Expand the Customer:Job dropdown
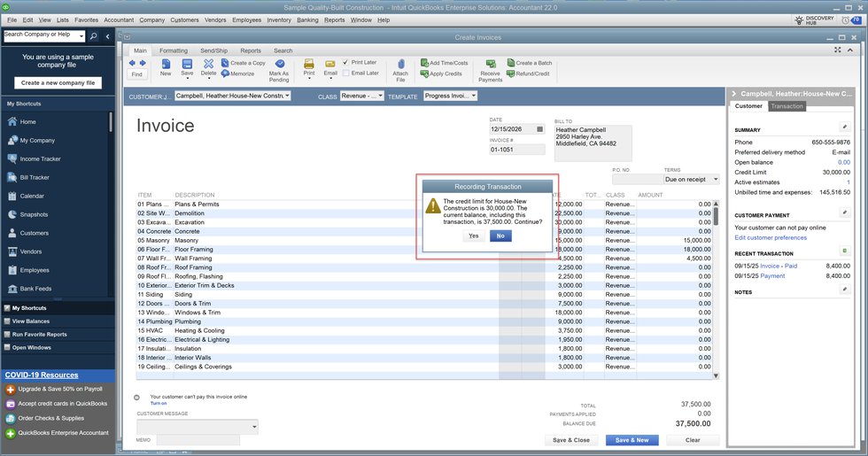The width and height of the screenshot is (868, 456). click(x=286, y=96)
